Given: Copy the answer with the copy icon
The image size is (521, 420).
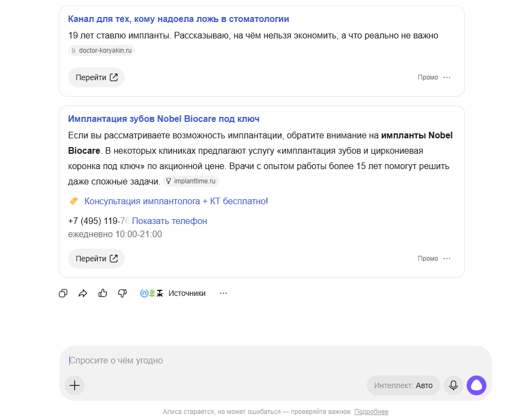Looking at the screenshot, I should click(63, 293).
